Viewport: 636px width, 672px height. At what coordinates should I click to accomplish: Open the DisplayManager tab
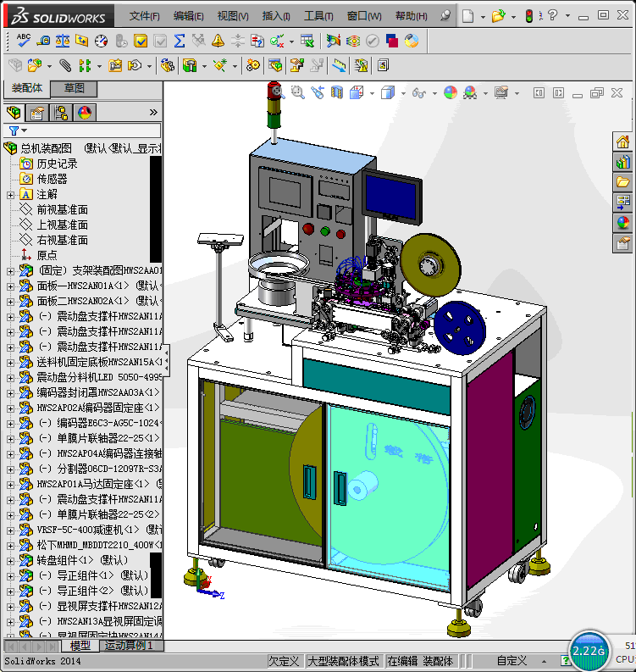(85, 113)
